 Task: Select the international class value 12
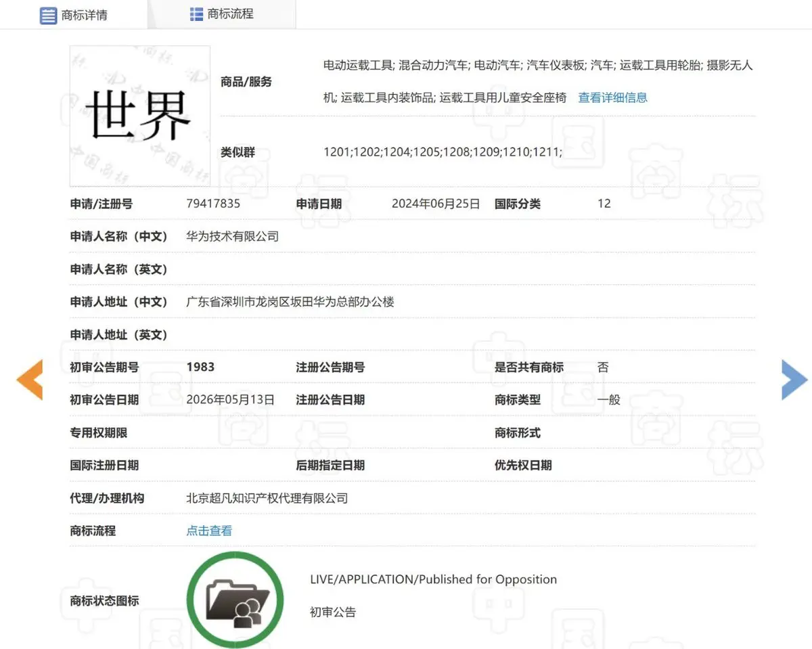coord(604,204)
